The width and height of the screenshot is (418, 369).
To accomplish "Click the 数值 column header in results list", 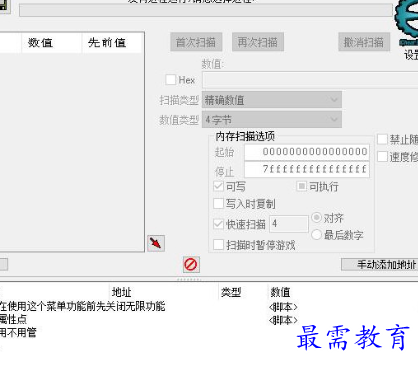I will 51,43.
